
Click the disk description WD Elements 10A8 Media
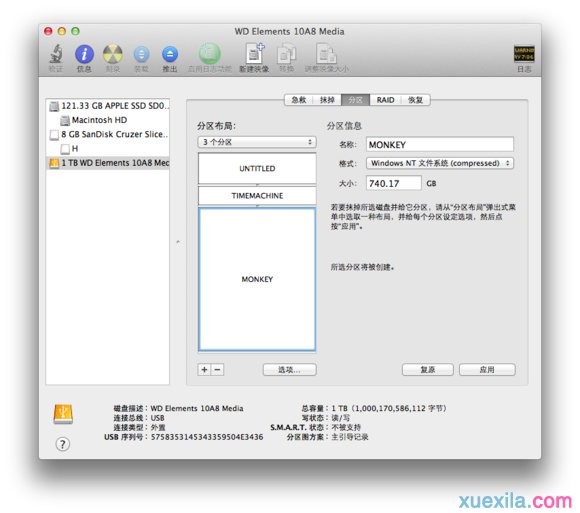tap(197, 408)
